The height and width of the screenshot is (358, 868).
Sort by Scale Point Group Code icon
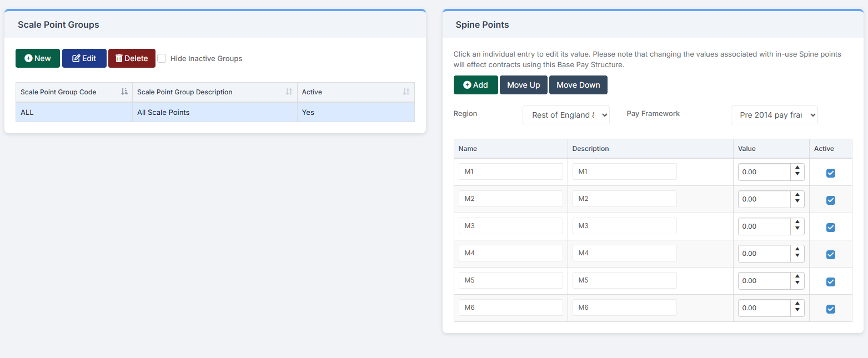point(124,92)
